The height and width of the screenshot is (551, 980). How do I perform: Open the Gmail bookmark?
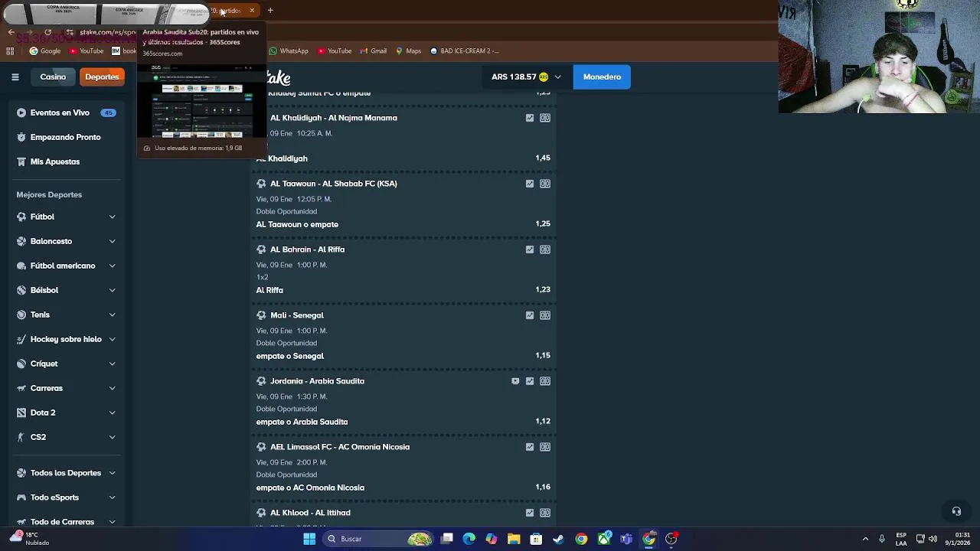click(x=373, y=51)
